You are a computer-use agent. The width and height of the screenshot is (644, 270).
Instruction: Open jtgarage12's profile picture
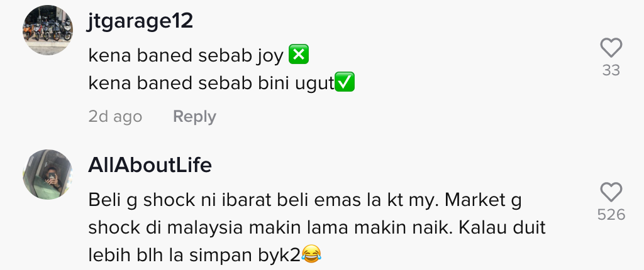pyautogui.click(x=48, y=30)
